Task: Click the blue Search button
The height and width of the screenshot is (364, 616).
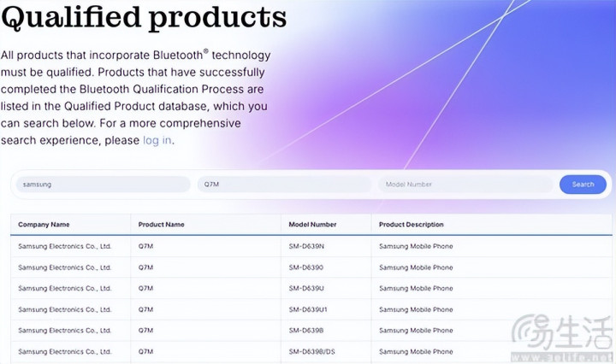Action: [583, 185]
